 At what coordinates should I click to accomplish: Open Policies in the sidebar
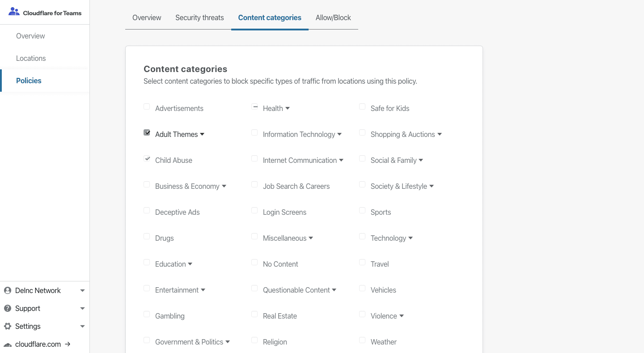pyautogui.click(x=45, y=81)
